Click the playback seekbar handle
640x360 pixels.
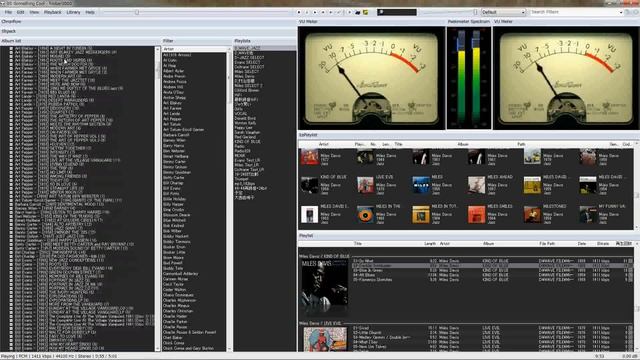tap(137, 12)
